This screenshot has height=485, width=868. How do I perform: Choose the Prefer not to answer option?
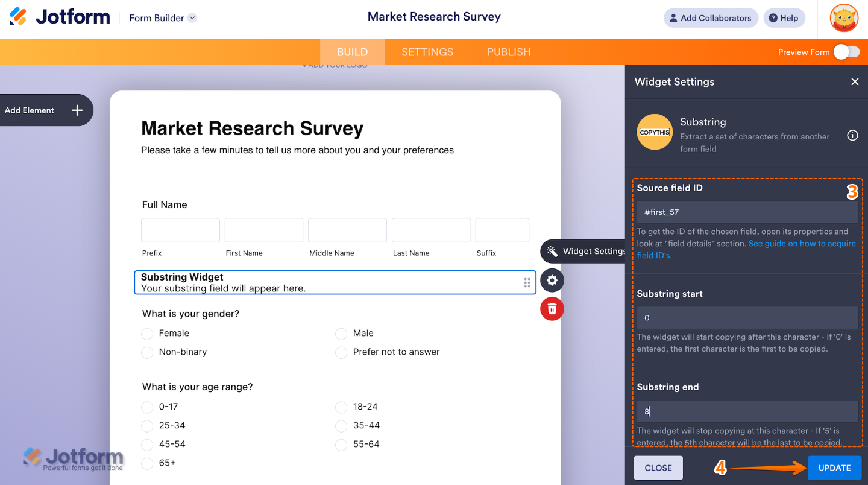point(341,352)
